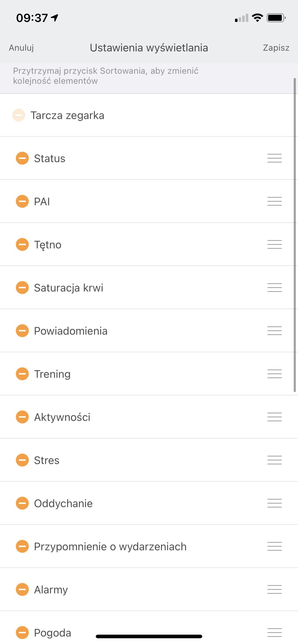Tap the minus icon beside Powiadomienia
Viewport: 298px width, 644px height.
22,331
